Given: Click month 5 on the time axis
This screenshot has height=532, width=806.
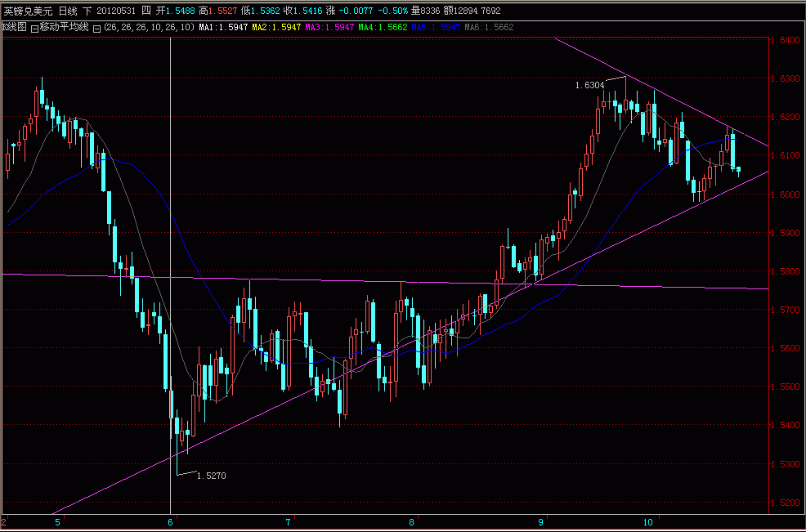Looking at the screenshot, I should 57,523.
